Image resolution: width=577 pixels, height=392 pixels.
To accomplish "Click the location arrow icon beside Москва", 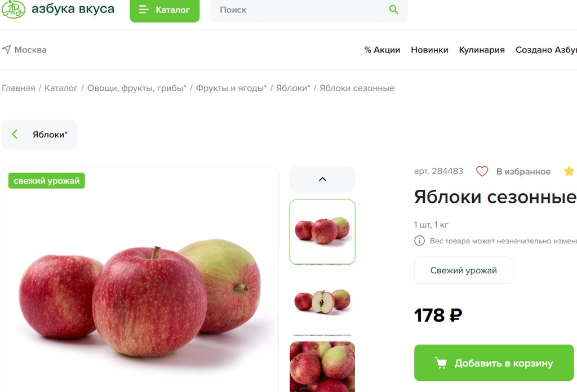I will click(6, 50).
